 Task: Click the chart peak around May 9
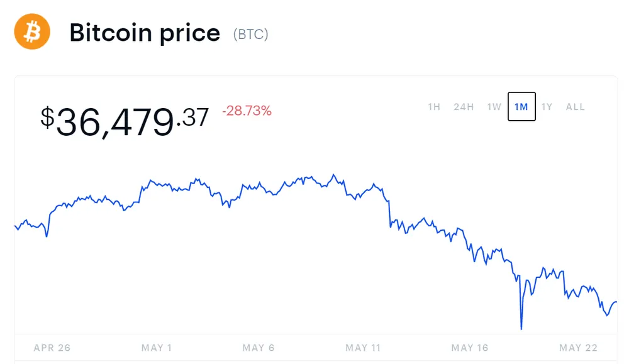pos(333,174)
